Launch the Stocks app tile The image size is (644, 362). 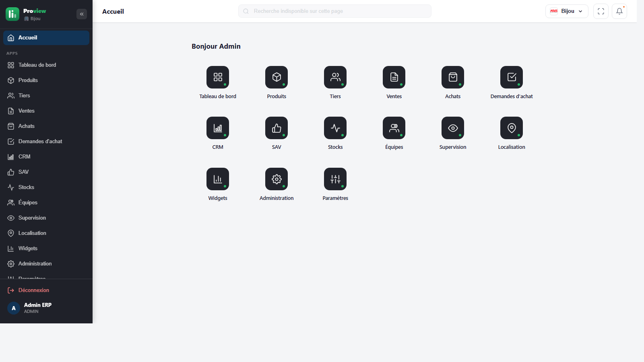pos(335,128)
